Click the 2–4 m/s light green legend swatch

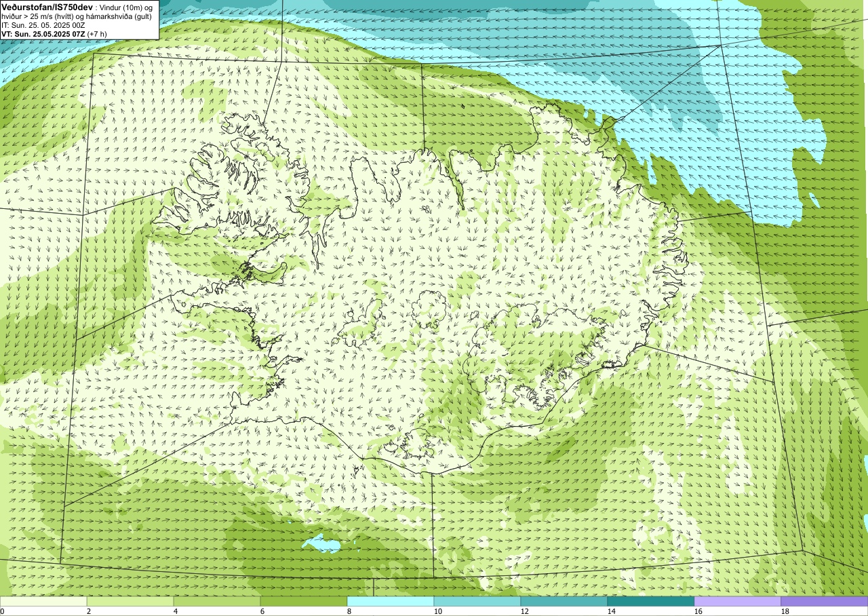(130, 602)
